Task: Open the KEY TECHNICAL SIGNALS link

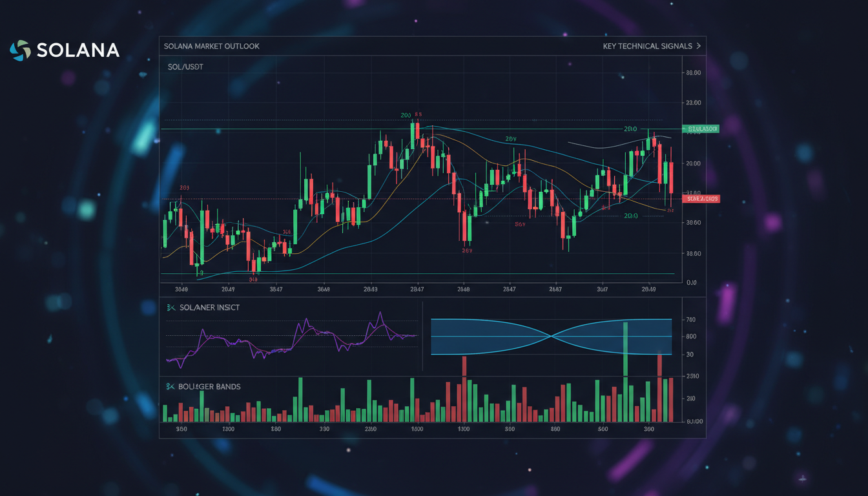Action: (x=648, y=46)
